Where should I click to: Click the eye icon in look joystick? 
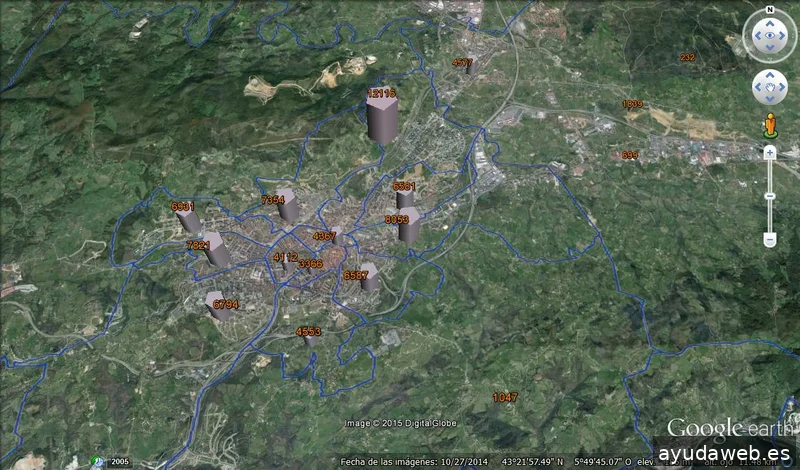click(x=770, y=36)
